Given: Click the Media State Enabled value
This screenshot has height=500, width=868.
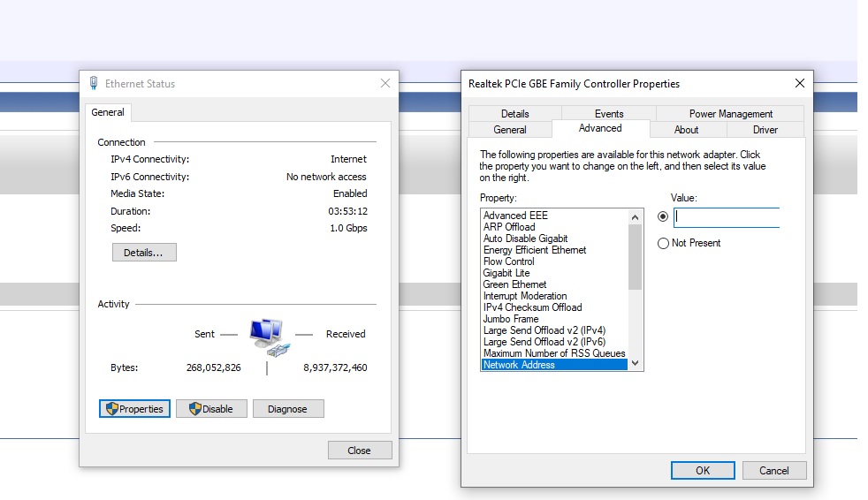Looking at the screenshot, I should point(350,193).
